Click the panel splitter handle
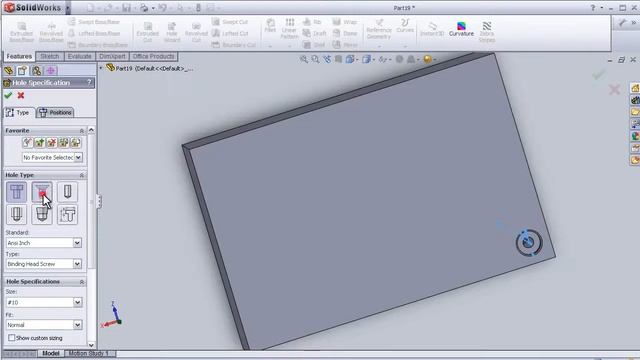 99,201
